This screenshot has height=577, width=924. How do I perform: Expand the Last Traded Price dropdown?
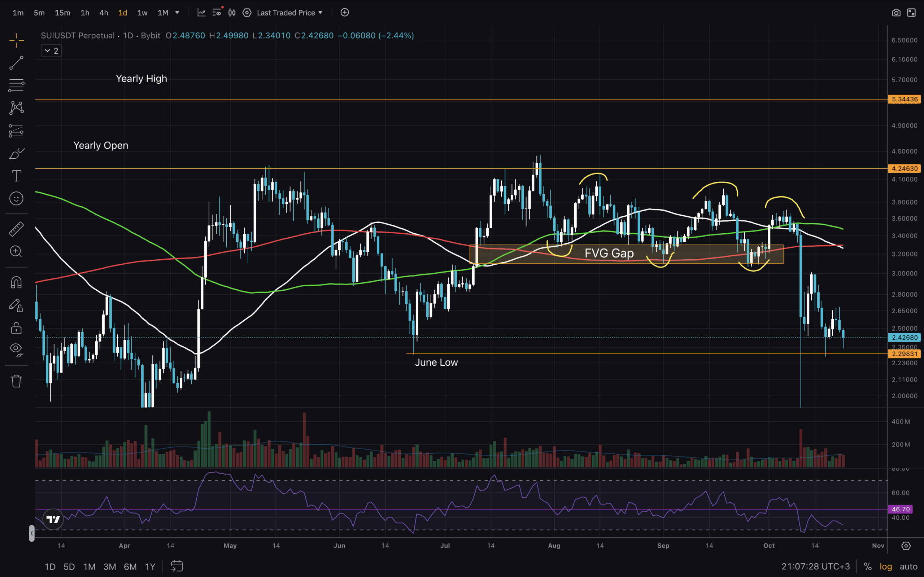click(x=290, y=13)
